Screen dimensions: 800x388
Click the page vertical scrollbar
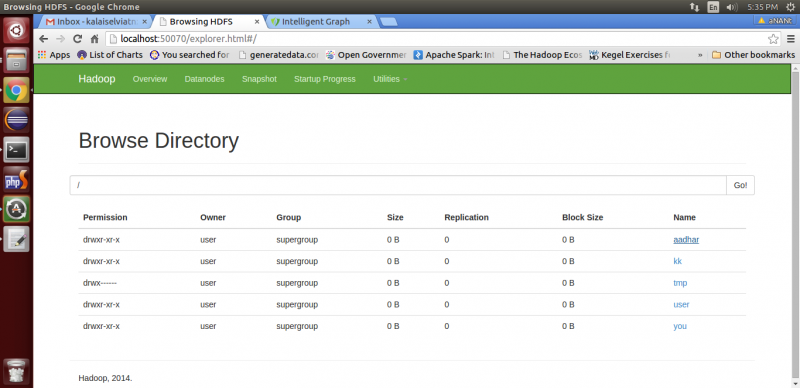coord(795,225)
